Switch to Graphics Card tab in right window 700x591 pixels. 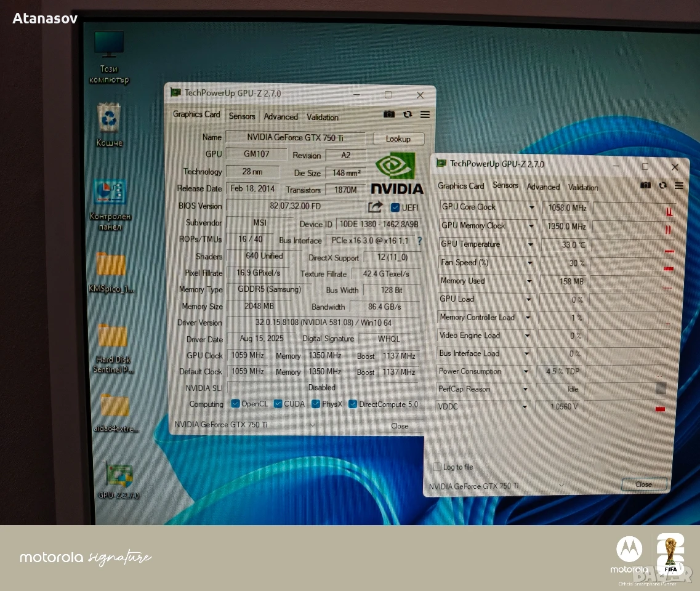click(461, 186)
